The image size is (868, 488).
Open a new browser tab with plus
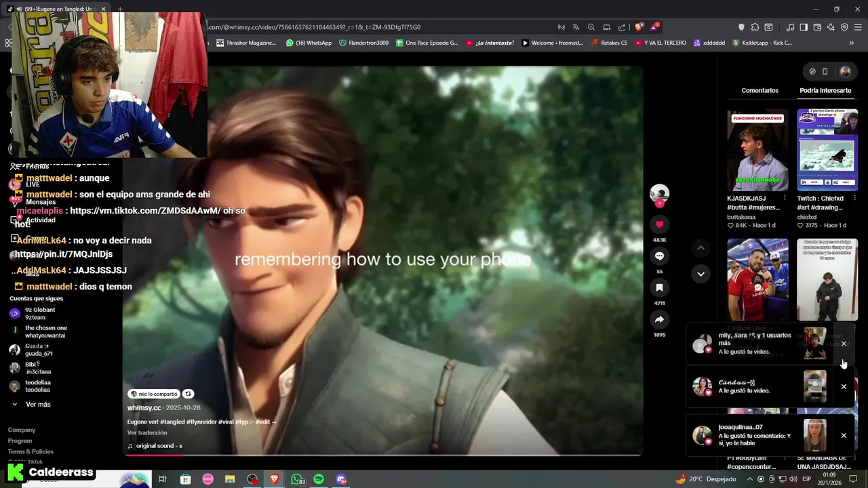[120, 9]
